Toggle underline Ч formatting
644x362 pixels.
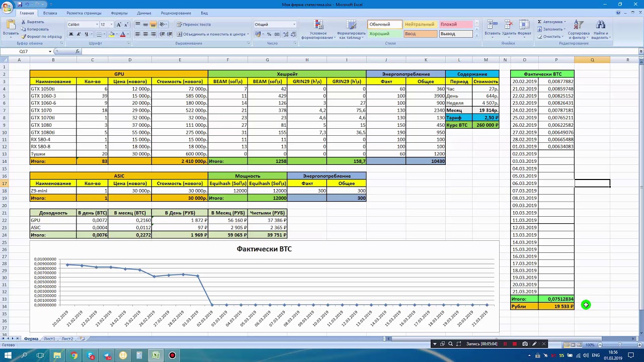(86, 34)
